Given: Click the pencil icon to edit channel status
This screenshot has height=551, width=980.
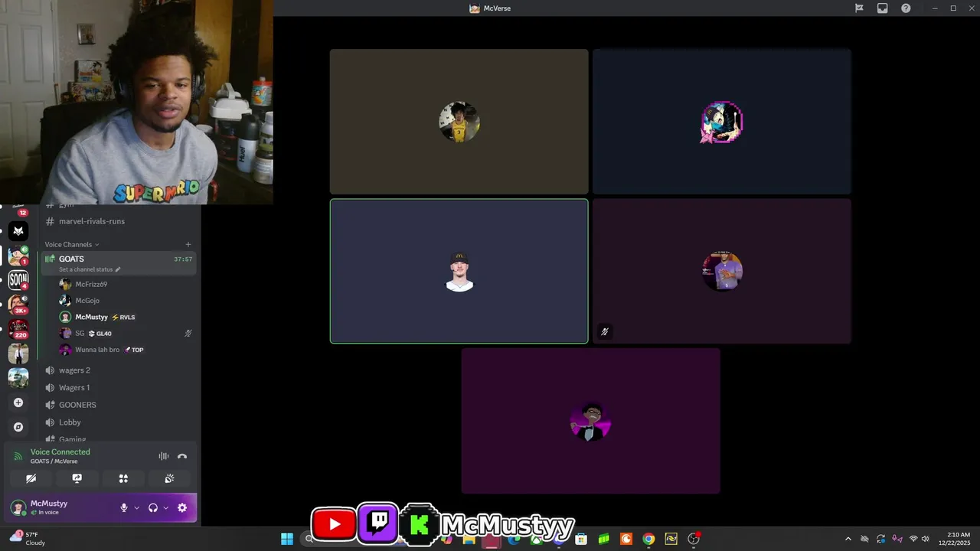Looking at the screenshot, I should coord(117,269).
